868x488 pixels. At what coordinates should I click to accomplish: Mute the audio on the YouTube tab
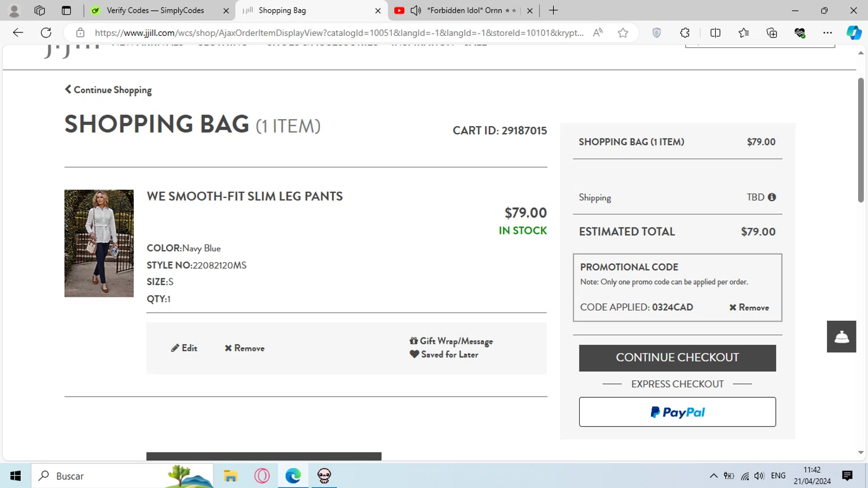point(415,10)
